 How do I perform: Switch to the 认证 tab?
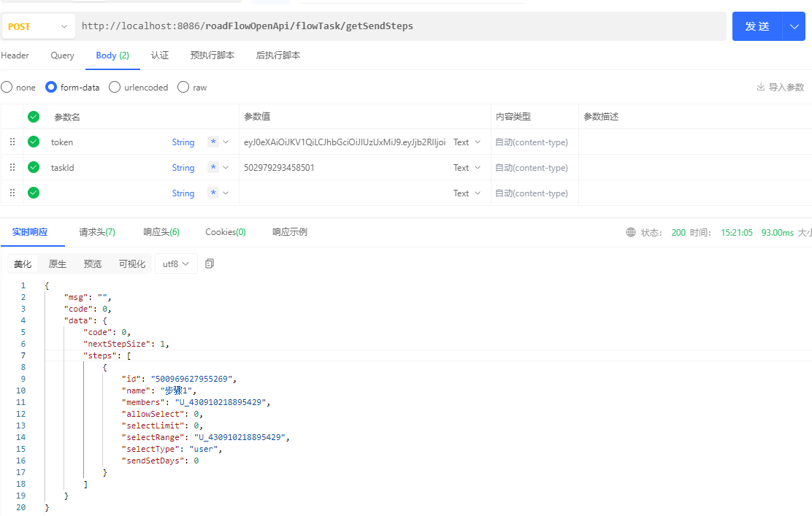pos(160,55)
